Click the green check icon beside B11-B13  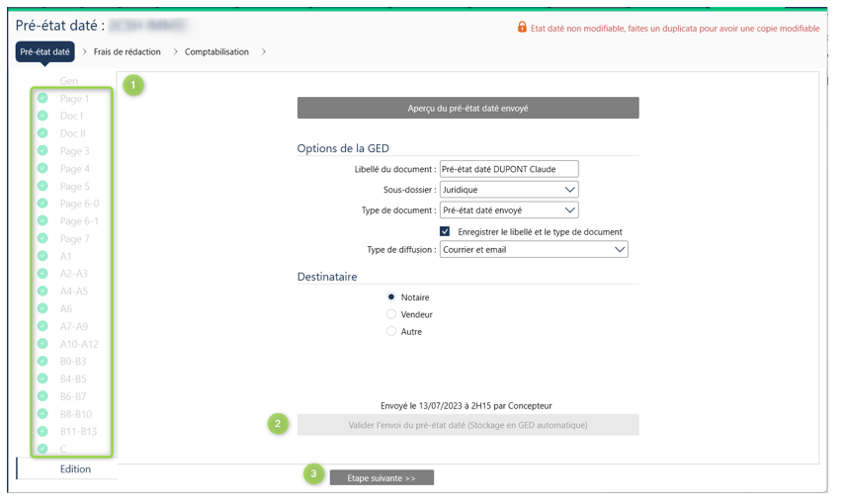click(42, 431)
